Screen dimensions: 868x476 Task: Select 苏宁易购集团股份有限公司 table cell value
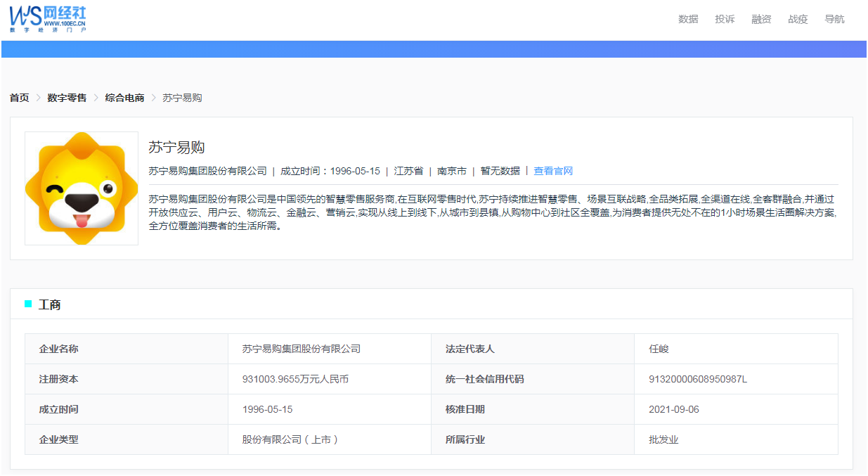[330, 349]
